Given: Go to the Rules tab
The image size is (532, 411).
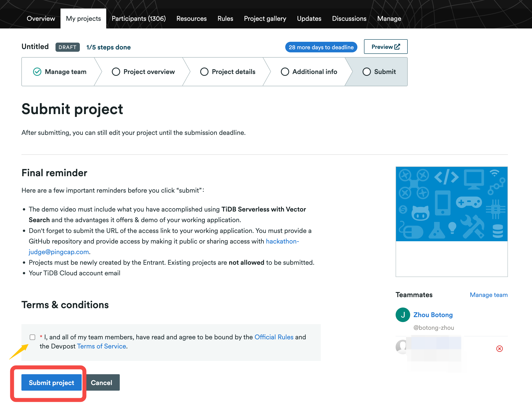Looking at the screenshot, I should [225, 18].
